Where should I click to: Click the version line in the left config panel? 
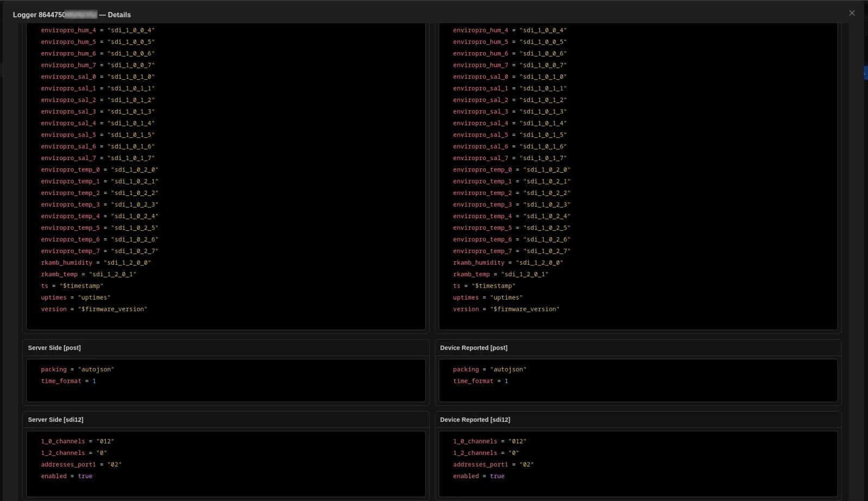pos(94,309)
